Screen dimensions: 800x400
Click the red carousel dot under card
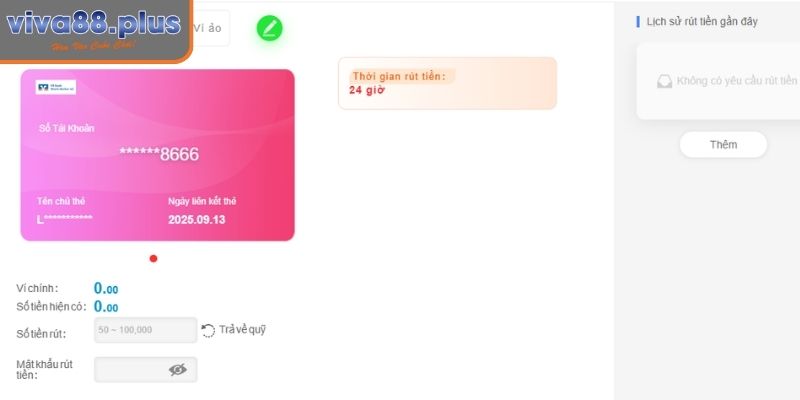[154, 259]
